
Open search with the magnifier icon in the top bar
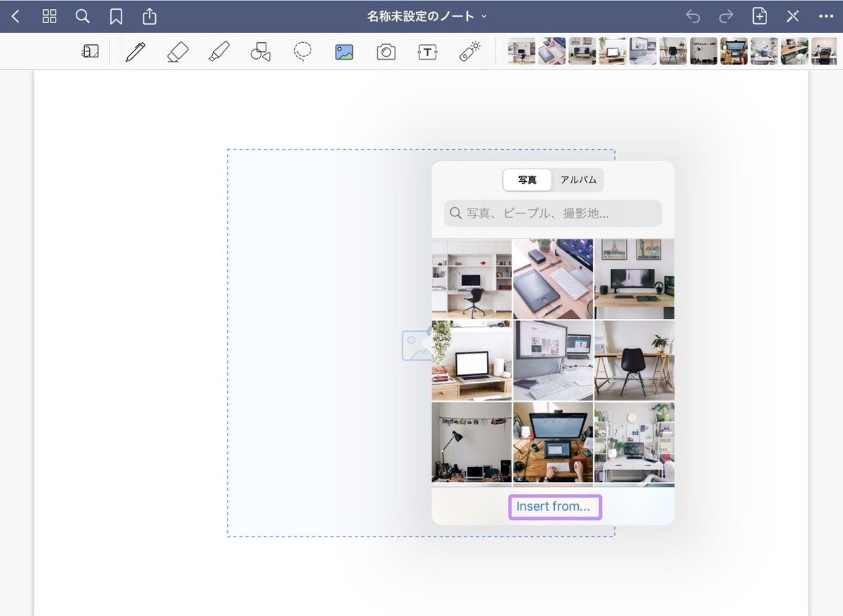click(82, 16)
